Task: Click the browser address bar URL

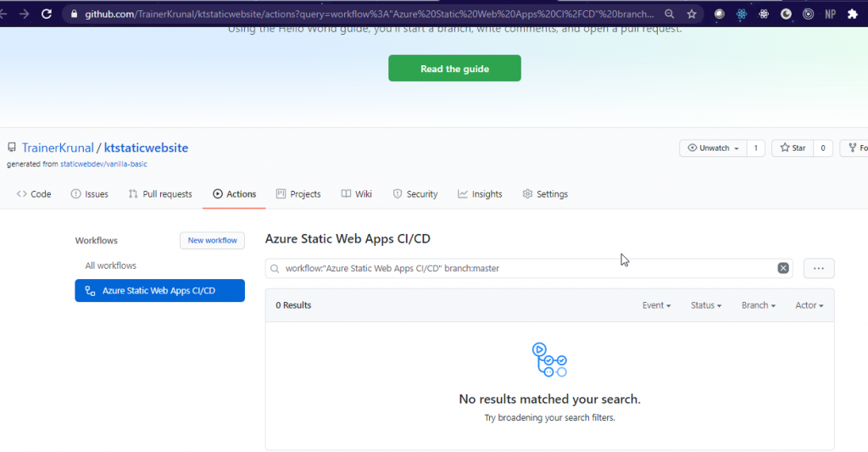Action: (369, 14)
